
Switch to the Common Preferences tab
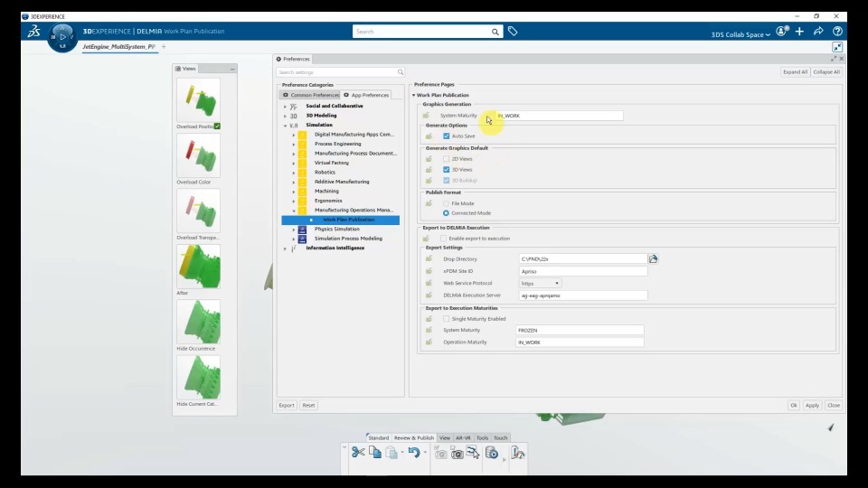point(310,95)
